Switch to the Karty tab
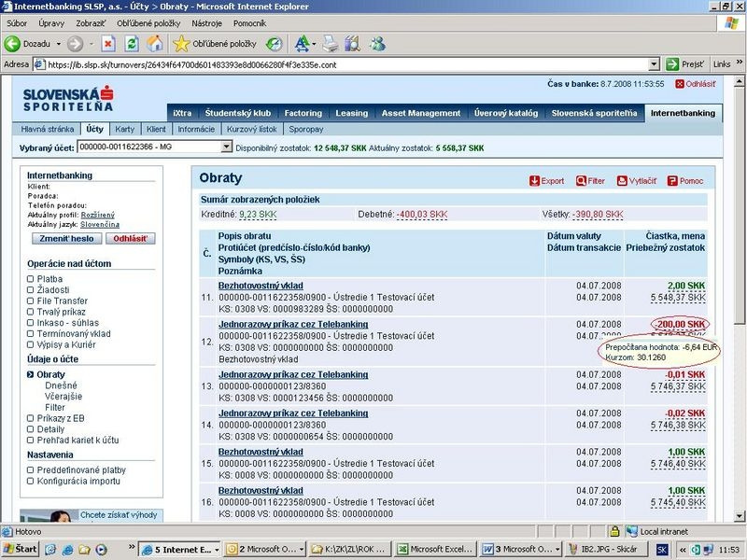Screen dimensions: 747x560 tap(124, 129)
